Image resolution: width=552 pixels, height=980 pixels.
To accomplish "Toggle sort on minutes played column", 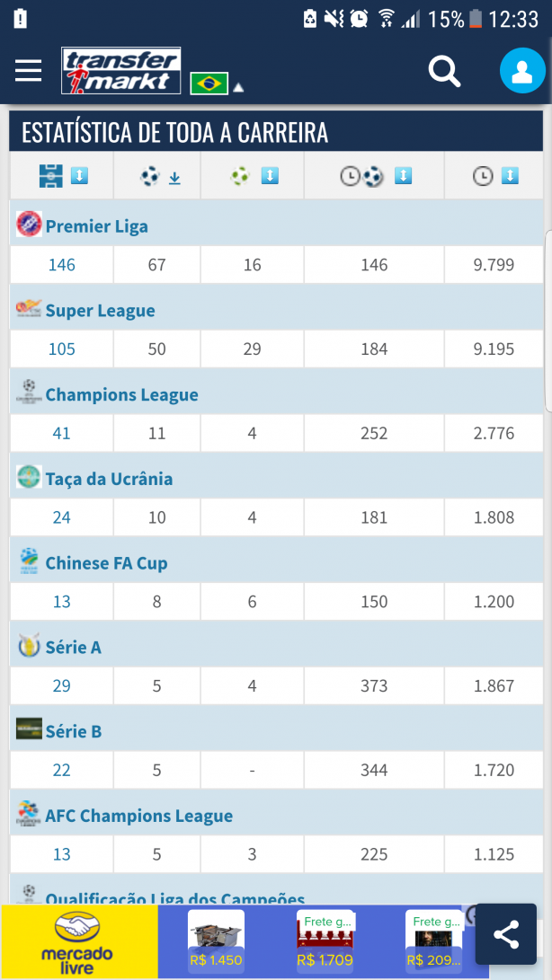I will pos(510,176).
